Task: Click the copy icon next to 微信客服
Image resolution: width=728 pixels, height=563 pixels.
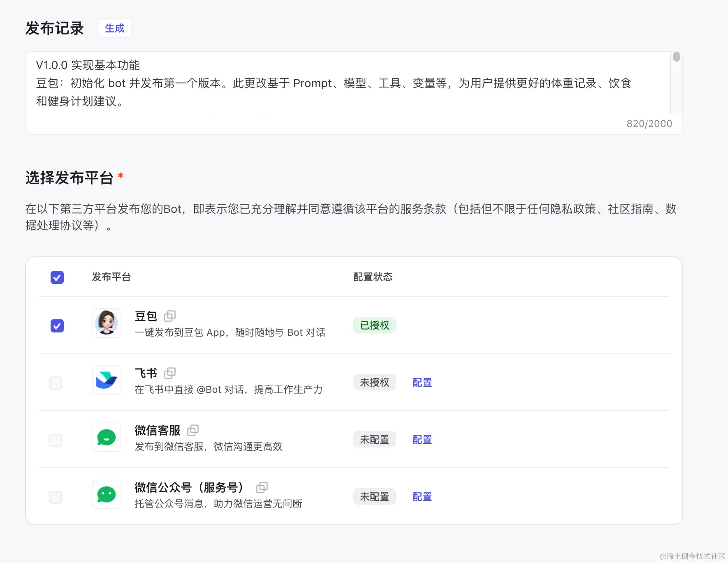Action: click(193, 430)
